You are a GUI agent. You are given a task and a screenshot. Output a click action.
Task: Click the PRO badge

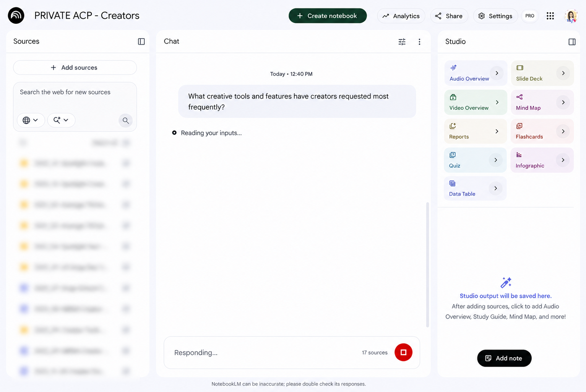530,16
